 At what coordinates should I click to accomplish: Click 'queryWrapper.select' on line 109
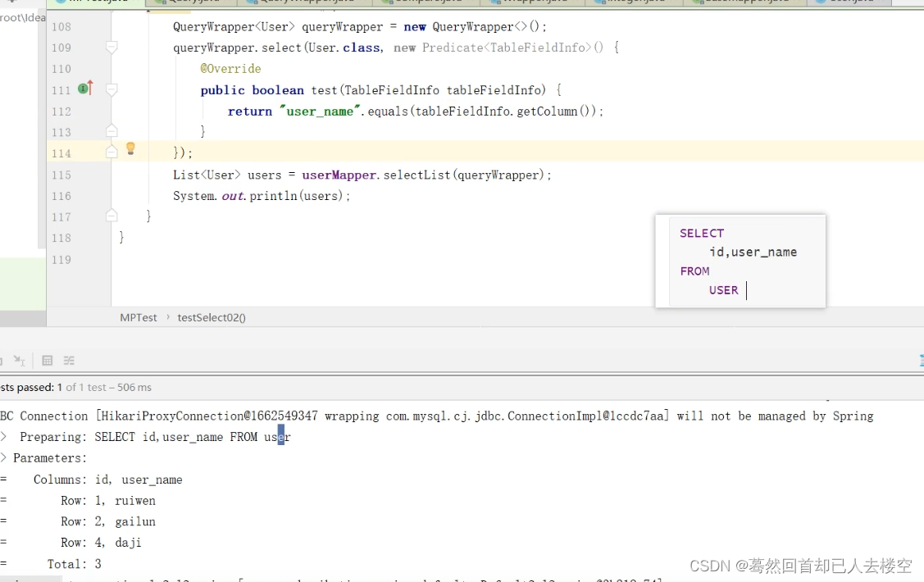[237, 48]
